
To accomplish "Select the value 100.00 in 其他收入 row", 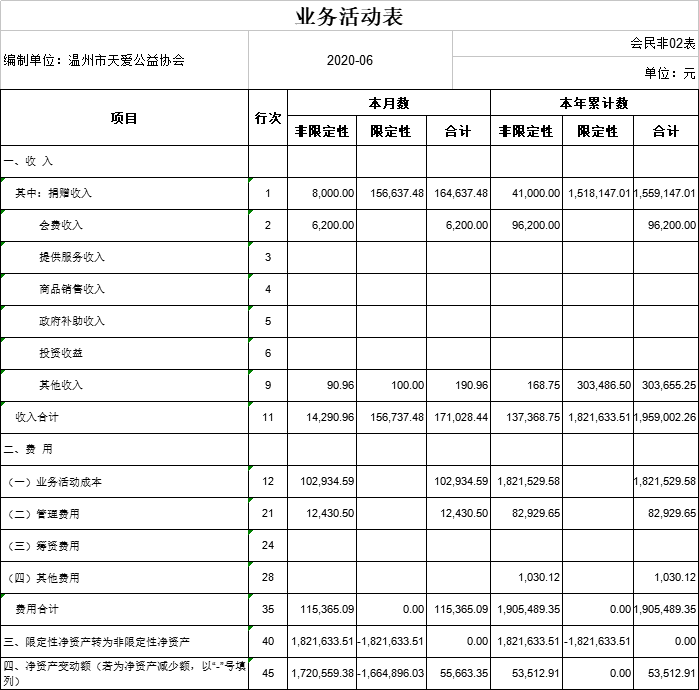I will coord(407,385).
